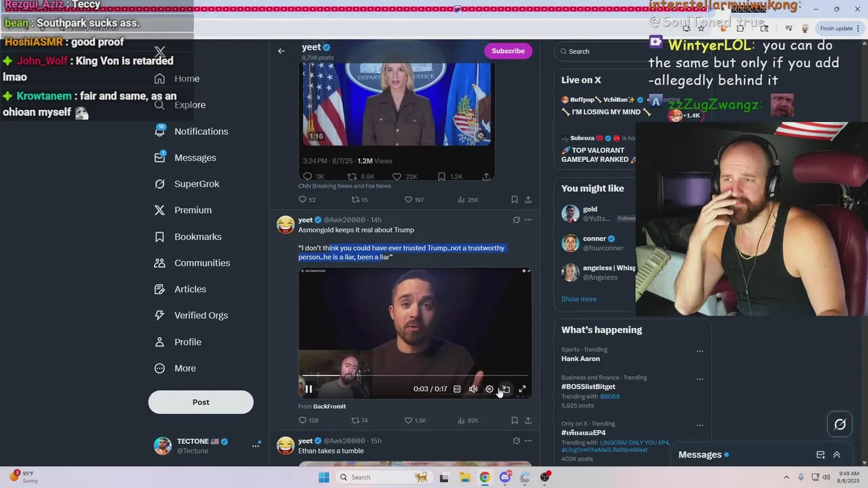Open Grok icon on Ethan takes a tumble post
The image size is (868, 488).
tap(516, 441)
